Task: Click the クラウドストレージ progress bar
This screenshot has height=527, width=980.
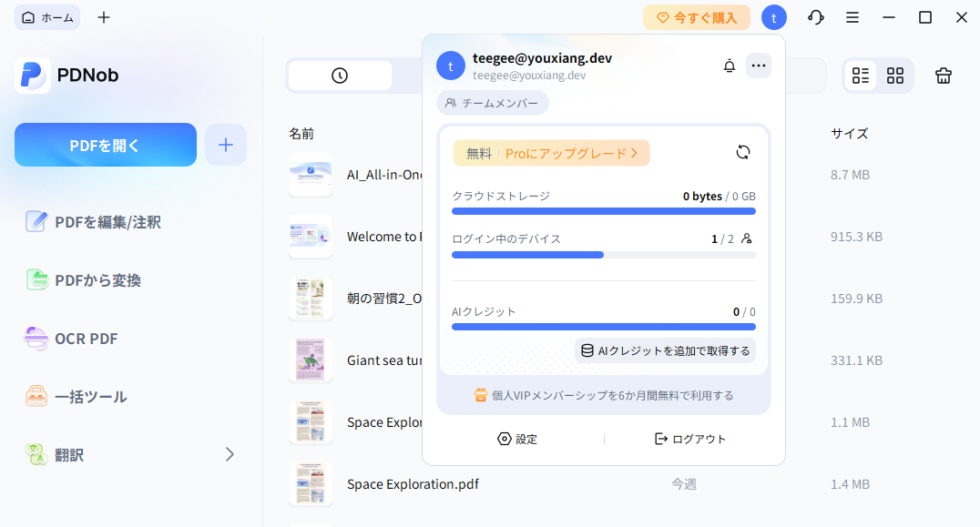Action: click(x=604, y=211)
